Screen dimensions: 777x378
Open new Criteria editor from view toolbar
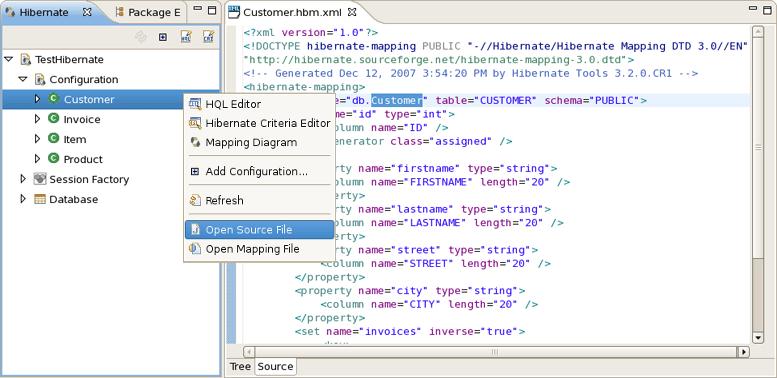click(x=208, y=37)
